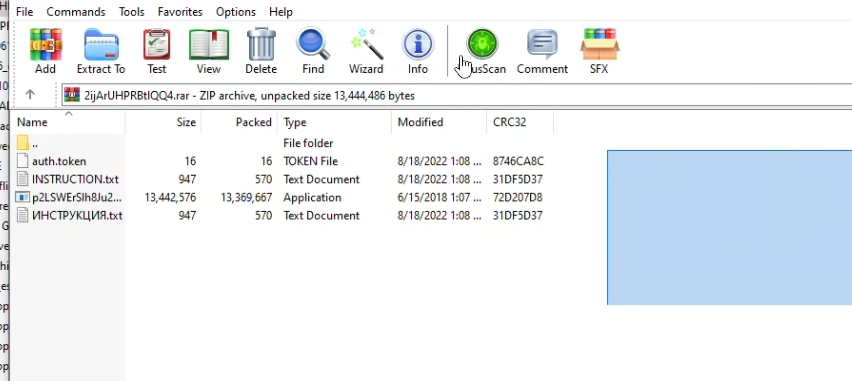Click the File folder type text
This screenshot has width=852, height=381.
(308, 143)
